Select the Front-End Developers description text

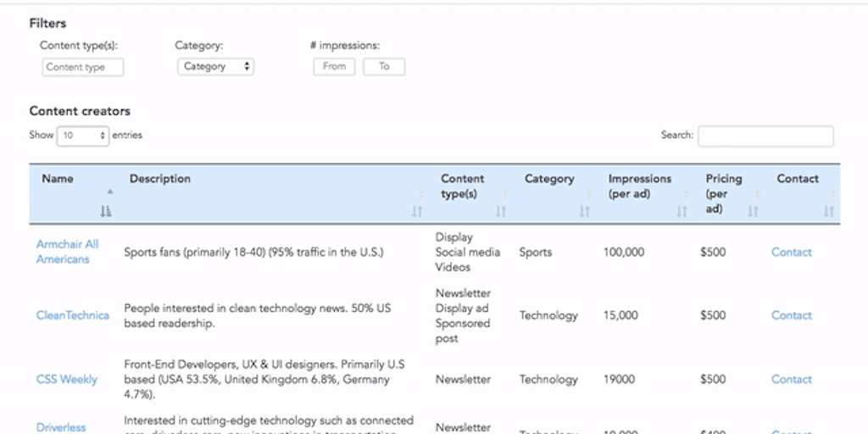(x=264, y=380)
